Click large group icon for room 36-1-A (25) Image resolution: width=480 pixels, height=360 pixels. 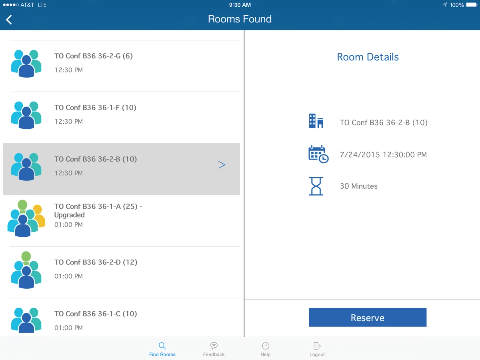tap(26, 218)
